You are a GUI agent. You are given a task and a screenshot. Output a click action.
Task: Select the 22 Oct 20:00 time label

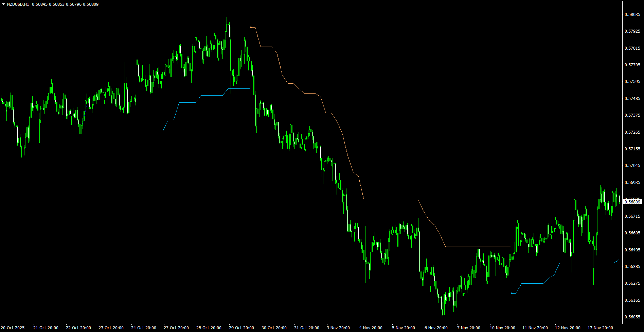pyautogui.click(x=78, y=328)
